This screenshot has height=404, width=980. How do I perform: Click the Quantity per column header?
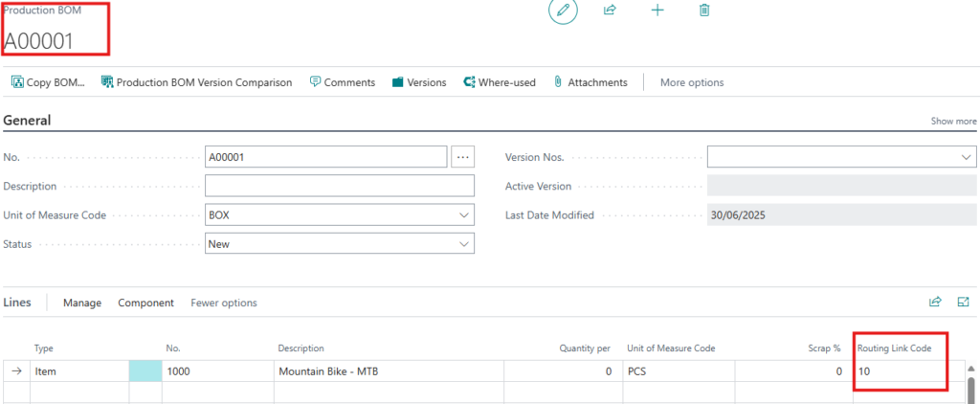click(585, 348)
